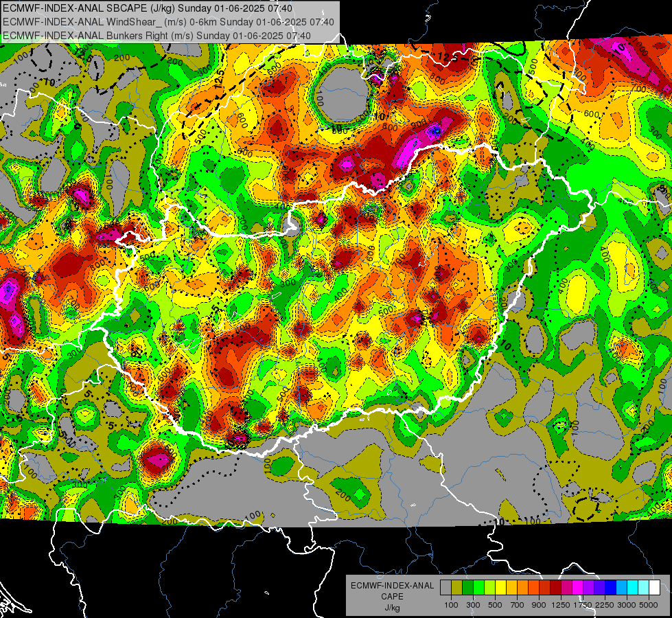Pick the dark green legend swatch before 300

tap(467, 587)
